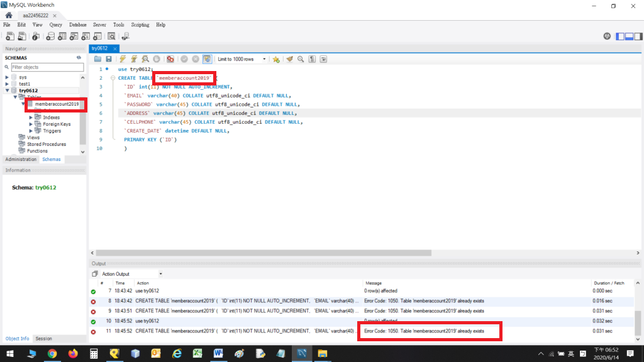
Task: Open script file folder icon in editor
Action: (97, 59)
